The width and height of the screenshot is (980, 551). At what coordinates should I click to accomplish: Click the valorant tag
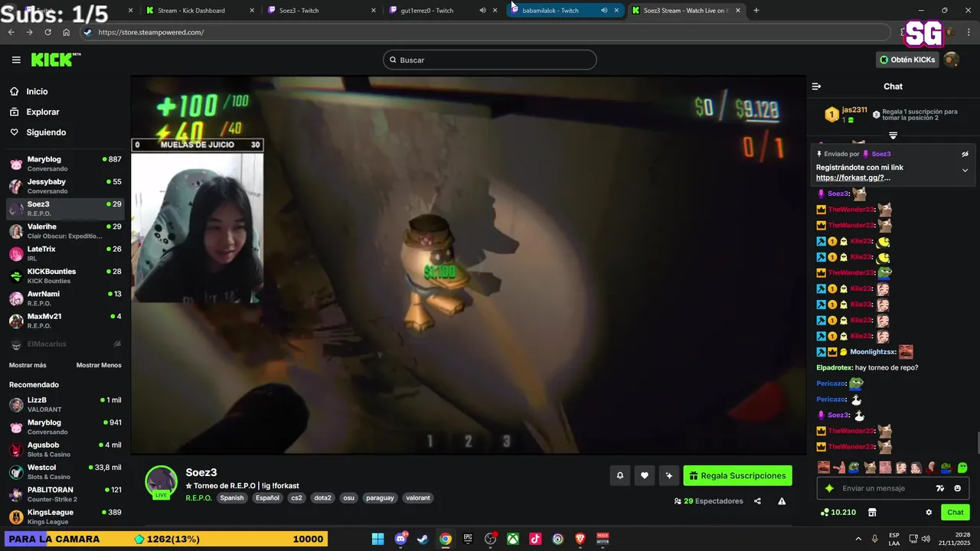point(418,497)
